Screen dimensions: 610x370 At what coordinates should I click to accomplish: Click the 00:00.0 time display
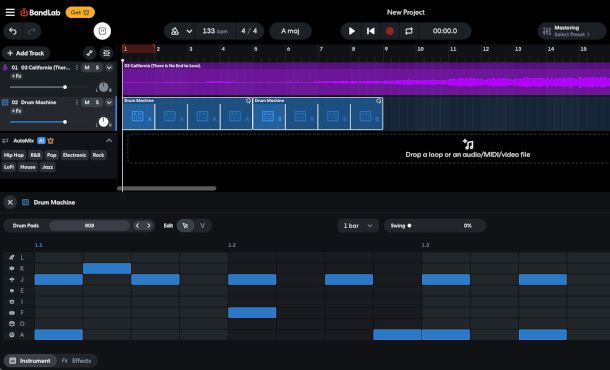[x=445, y=31]
